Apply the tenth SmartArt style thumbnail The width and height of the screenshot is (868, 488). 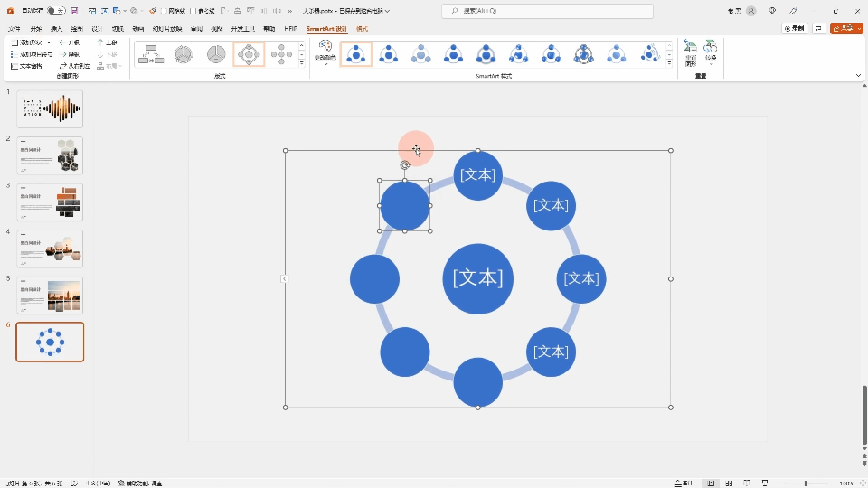649,54
